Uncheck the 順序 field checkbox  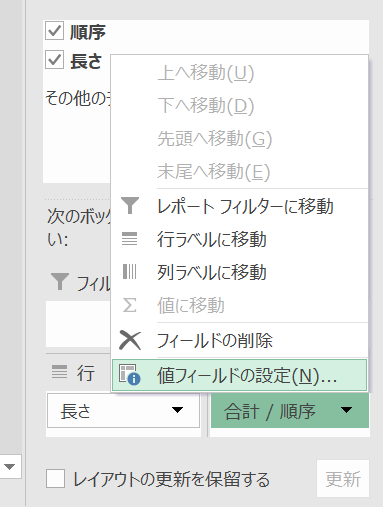point(54,31)
